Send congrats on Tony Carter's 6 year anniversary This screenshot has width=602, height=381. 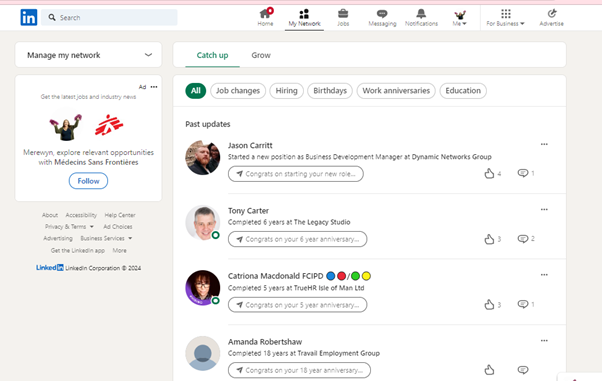point(298,239)
